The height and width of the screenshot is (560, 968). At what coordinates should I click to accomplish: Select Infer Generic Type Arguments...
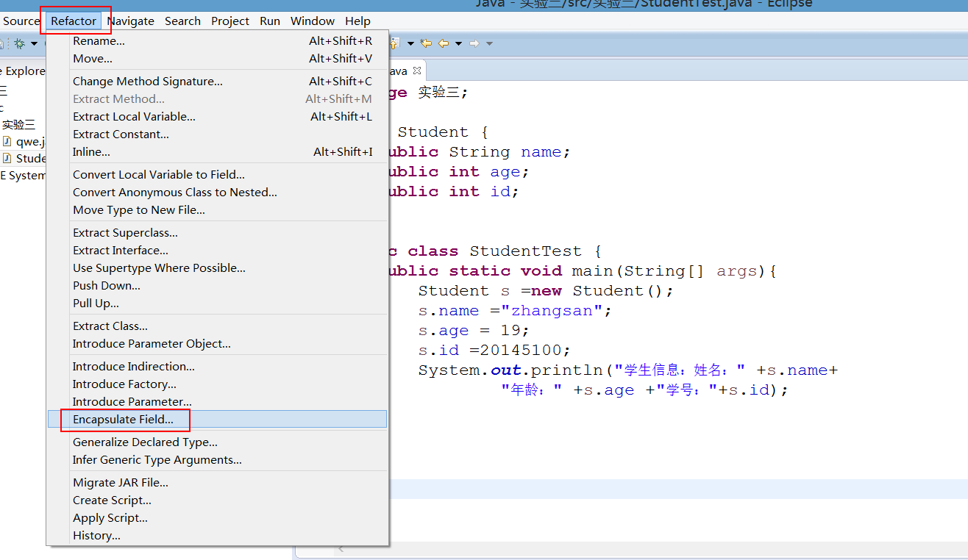[217, 460]
